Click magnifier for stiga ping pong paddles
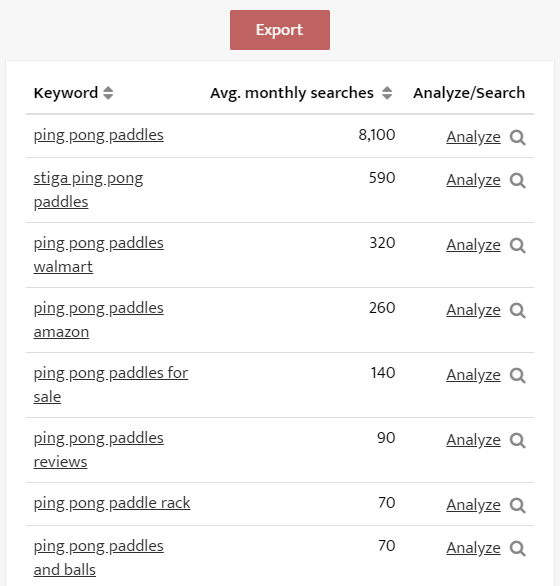The image size is (560, 586). (518, 180)
